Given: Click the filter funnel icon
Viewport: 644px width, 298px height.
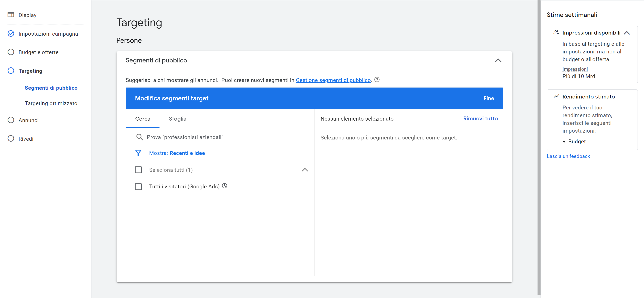Looking at the screenshot, I should tap(138, 153).
